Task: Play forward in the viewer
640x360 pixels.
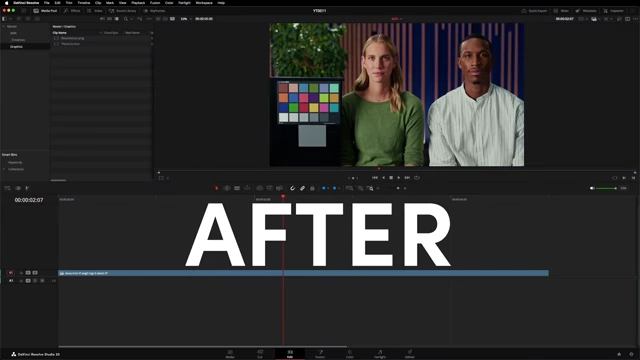Action: click(x=399, y=178)
